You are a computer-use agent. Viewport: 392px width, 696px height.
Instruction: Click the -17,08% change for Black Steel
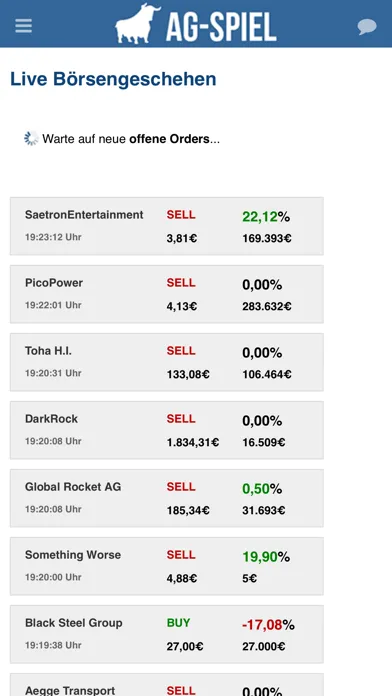pyautogui.click(x=268, y=625)
